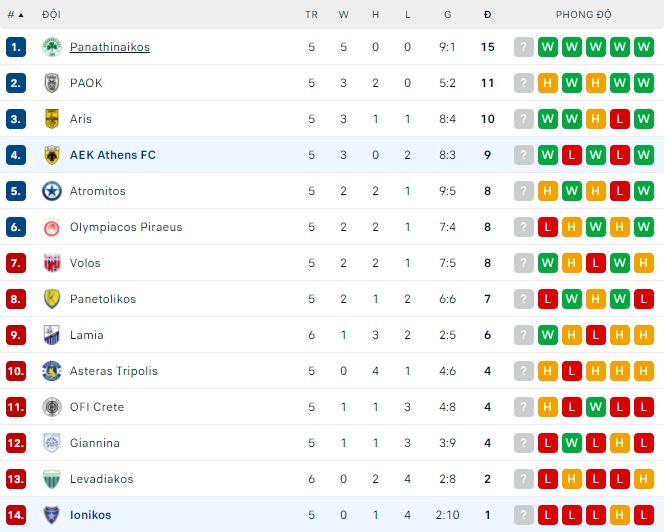Click the Aris team crest
The image size is (668, 532).
[x=52, y=119]
